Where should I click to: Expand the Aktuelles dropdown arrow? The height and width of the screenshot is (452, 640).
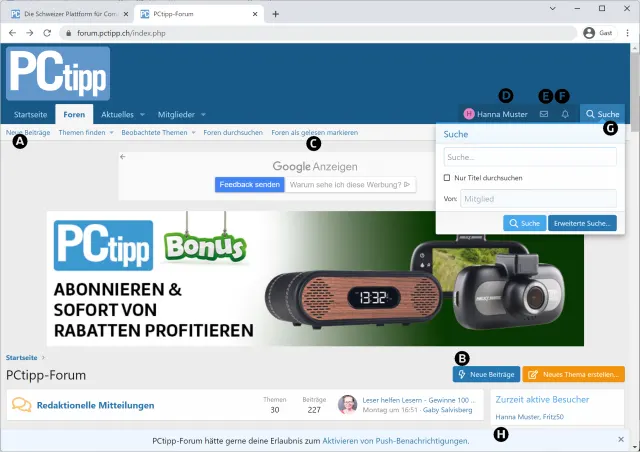point(142,115)
